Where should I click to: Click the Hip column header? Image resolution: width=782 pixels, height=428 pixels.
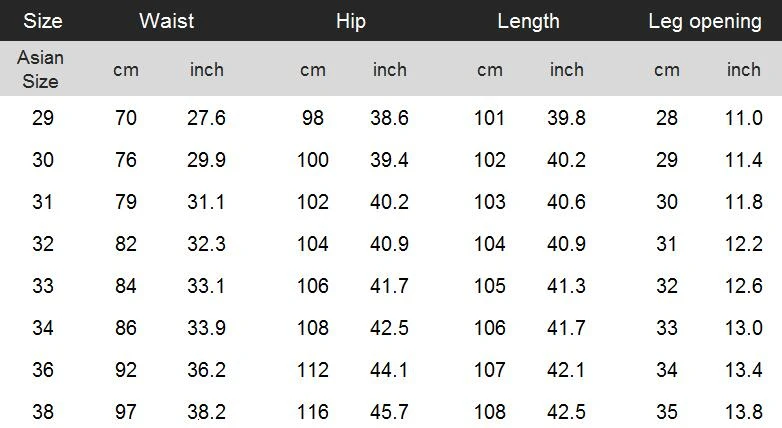[x=351, y=21]
